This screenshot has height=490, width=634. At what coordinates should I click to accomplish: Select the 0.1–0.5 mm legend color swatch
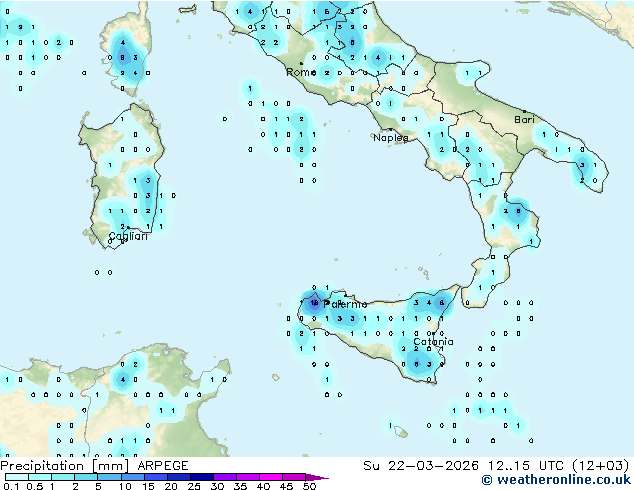tap(17, 477)
